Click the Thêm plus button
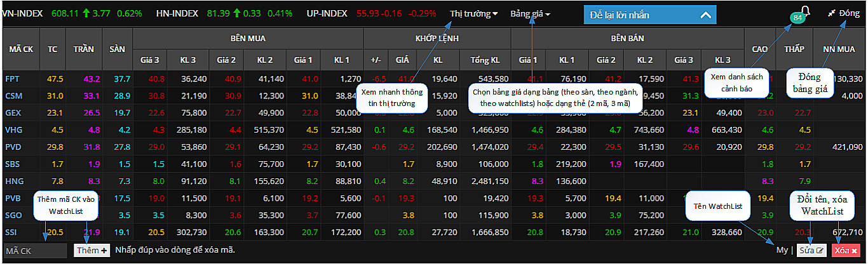Screen dimensions: 868x264 point(92,250)
